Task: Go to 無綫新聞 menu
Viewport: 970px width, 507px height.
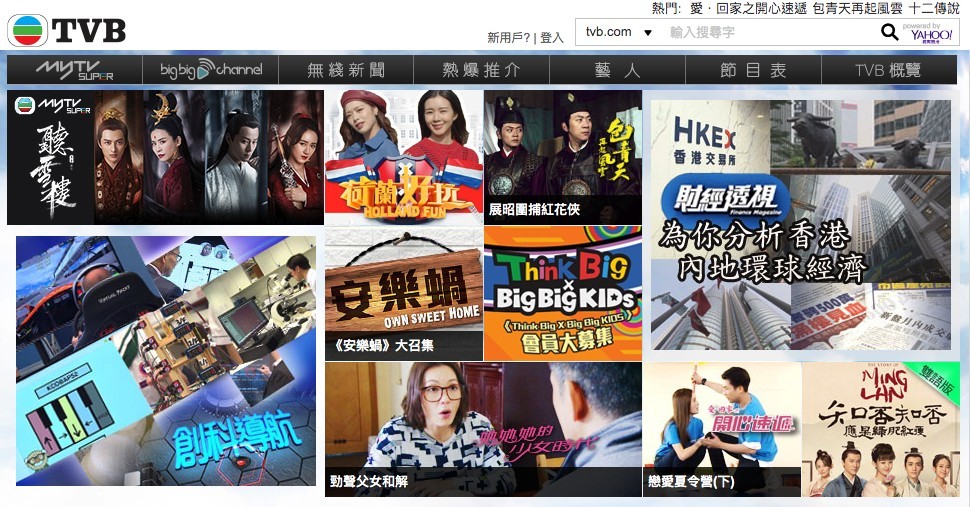Action: 346,70
